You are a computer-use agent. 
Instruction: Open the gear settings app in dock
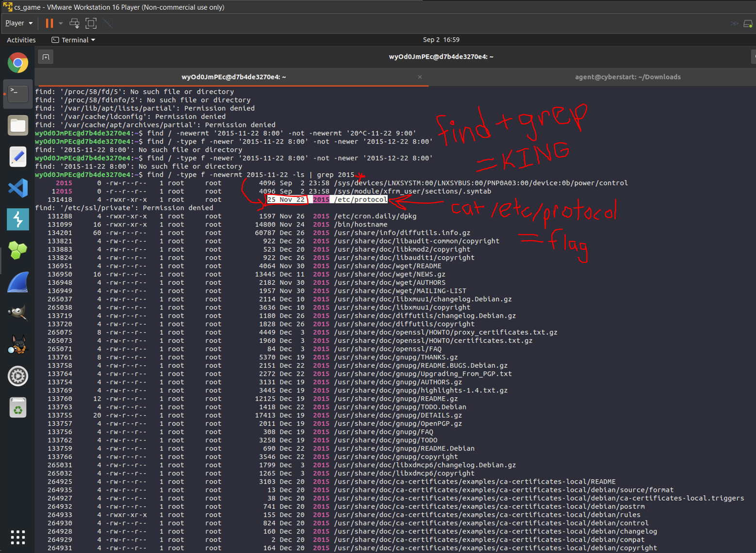[18, 376]
